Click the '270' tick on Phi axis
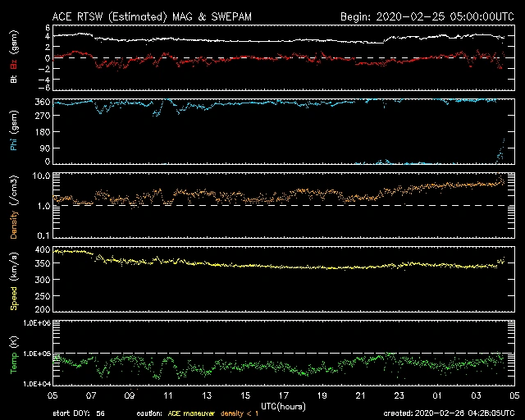 43,116
